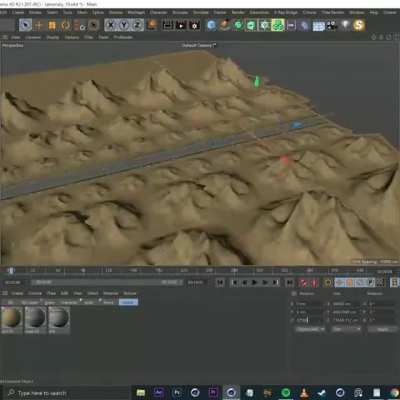Select the Rotate tool icon
The height and width of the screenshot is (400, 400).
(66, 25)
